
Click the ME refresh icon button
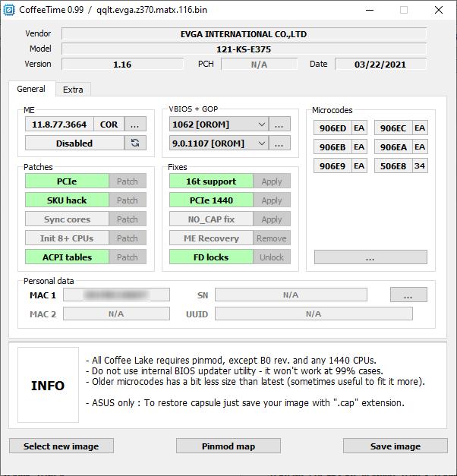click(135, 143)
